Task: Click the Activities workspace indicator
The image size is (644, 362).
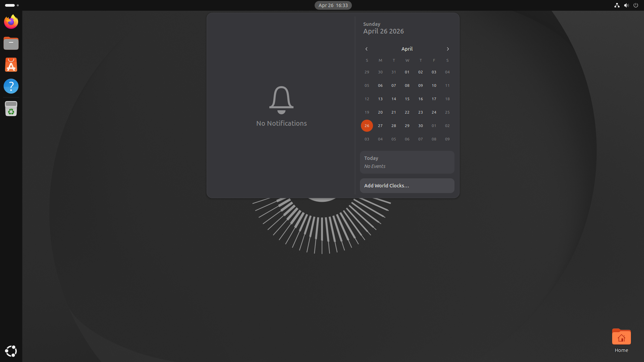Action: click(x=12, y=5)
